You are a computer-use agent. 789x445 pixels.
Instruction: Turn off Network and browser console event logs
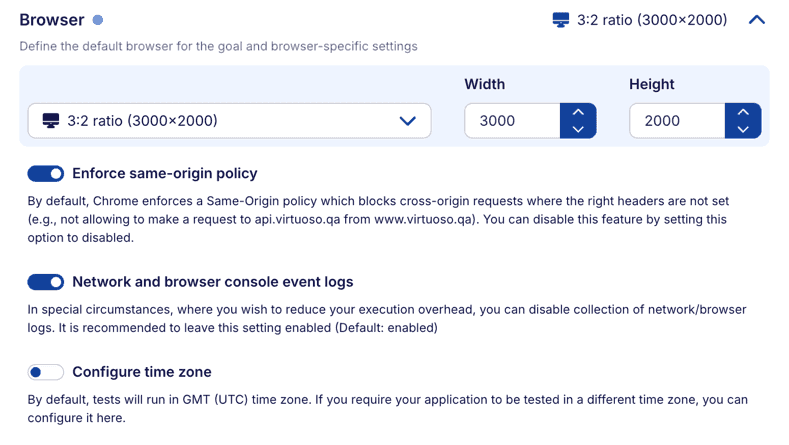46,282
